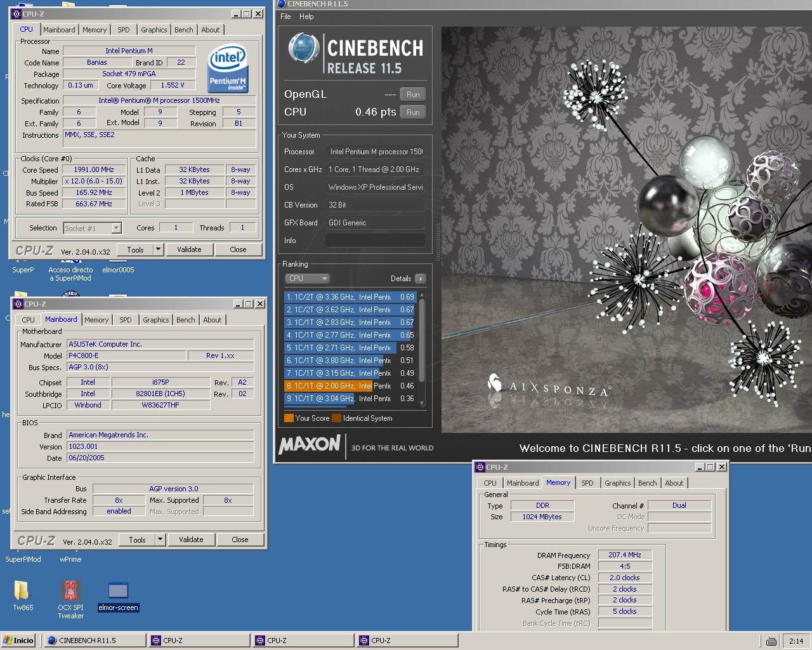The height and width of the screenshot is (650, 812).
Task: Click the Intel Pentium M logo in CPU-Z
Action: pos(228,69)
